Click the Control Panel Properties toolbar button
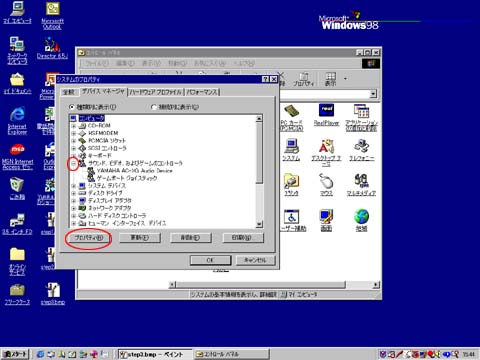The width and height of the screenshot is (480, 360). (x=303, y=79)
